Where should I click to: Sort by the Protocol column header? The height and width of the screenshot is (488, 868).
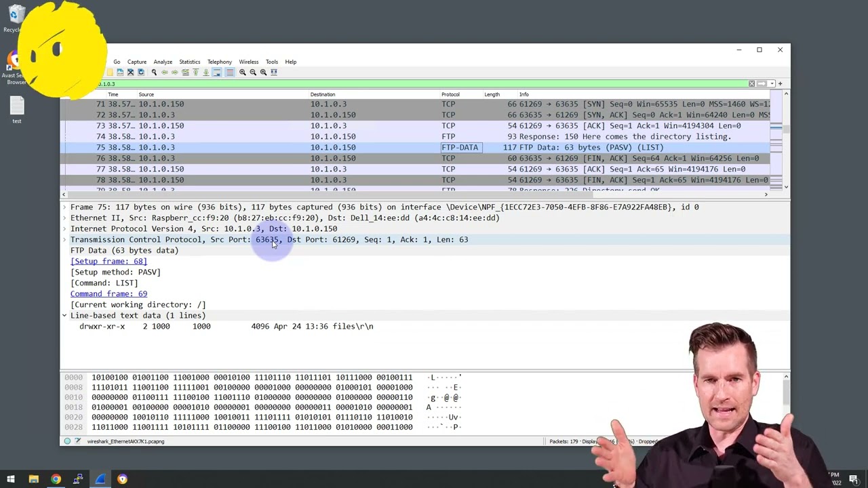point(450,95)
